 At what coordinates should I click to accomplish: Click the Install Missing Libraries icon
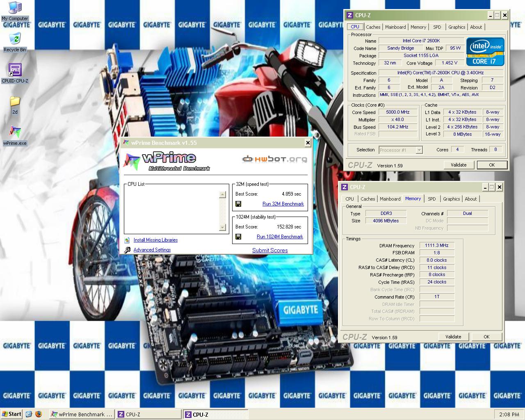[127, 240]
